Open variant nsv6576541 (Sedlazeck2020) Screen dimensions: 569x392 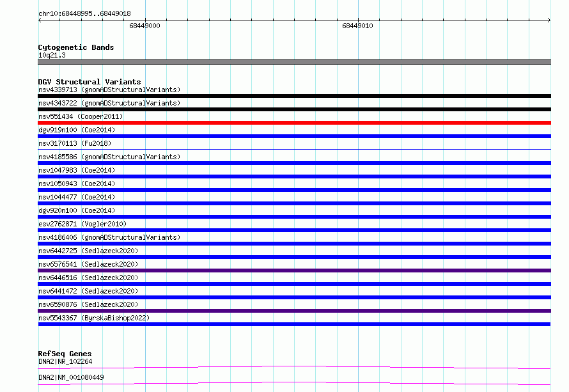88,264
